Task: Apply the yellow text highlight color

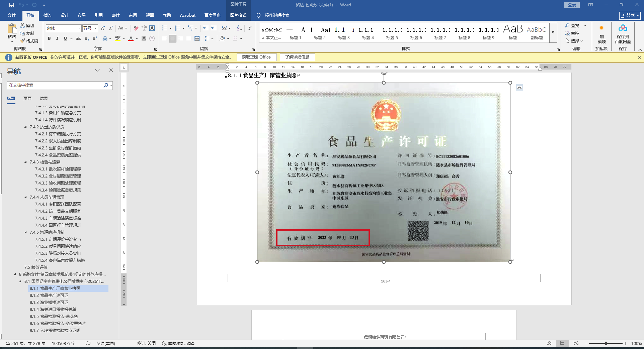Action: [x=118, y=38]
